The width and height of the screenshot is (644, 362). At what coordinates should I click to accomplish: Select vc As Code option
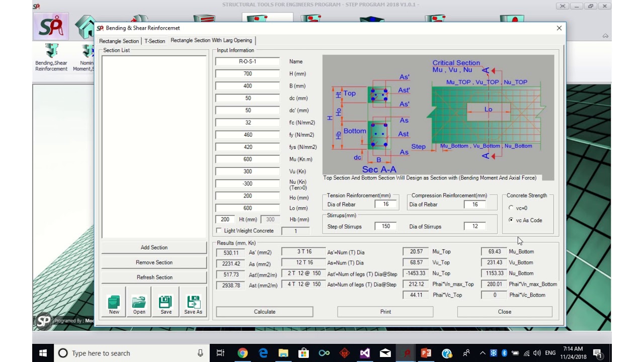[x=511, y=220]
